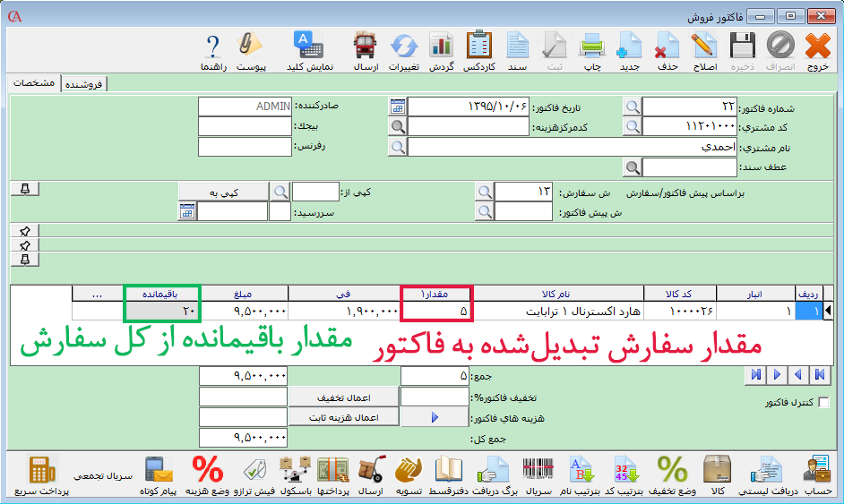Viewport: 844px width, 504px height.
Task: Open the کالا box icon
Action: coord(718,470)
